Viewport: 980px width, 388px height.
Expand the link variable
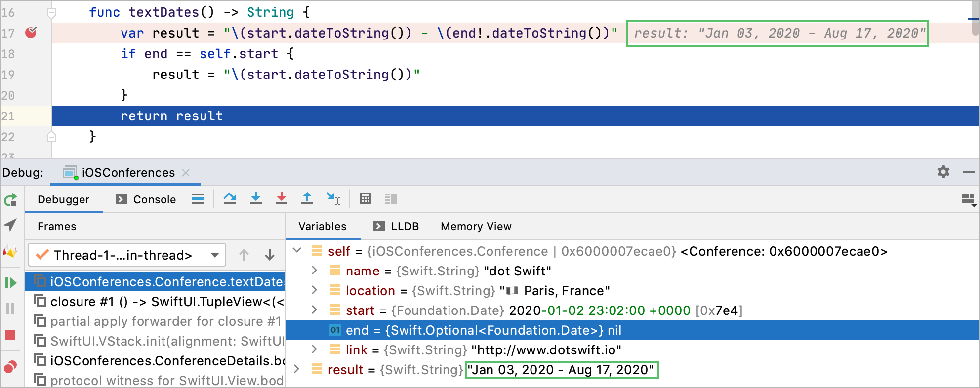(314, 349)
